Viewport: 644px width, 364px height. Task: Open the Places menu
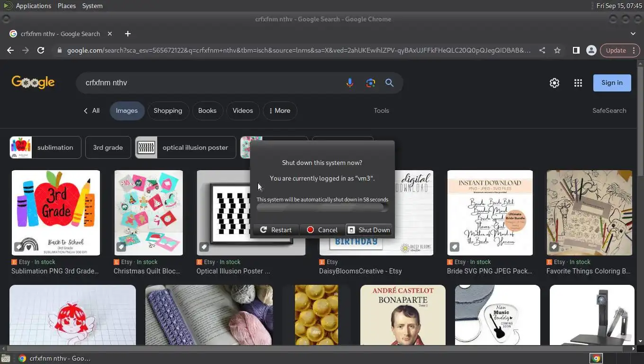pyautogui.click(x=66, y=6)
